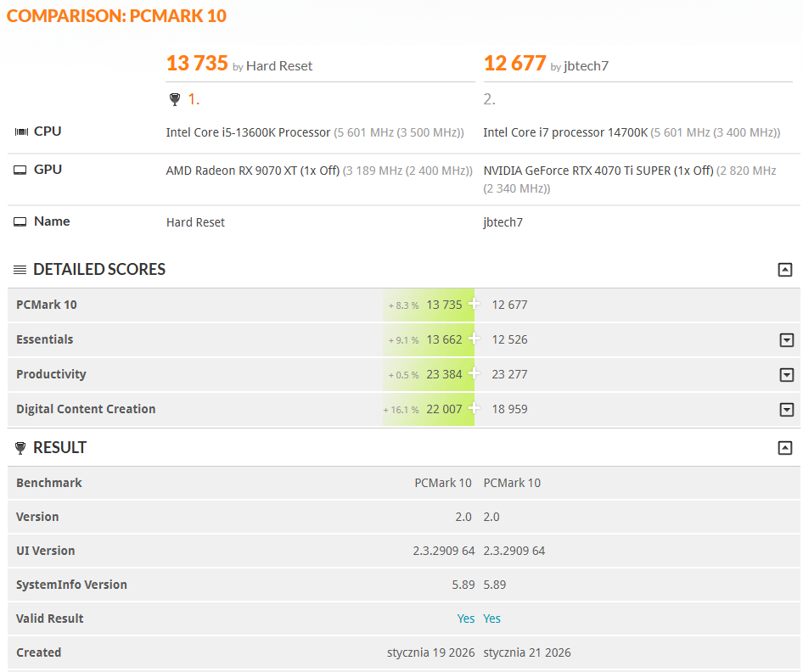803x672 pixels.
Task: Open jbtech7 user profile by score
Action: (x=586, y=66)
